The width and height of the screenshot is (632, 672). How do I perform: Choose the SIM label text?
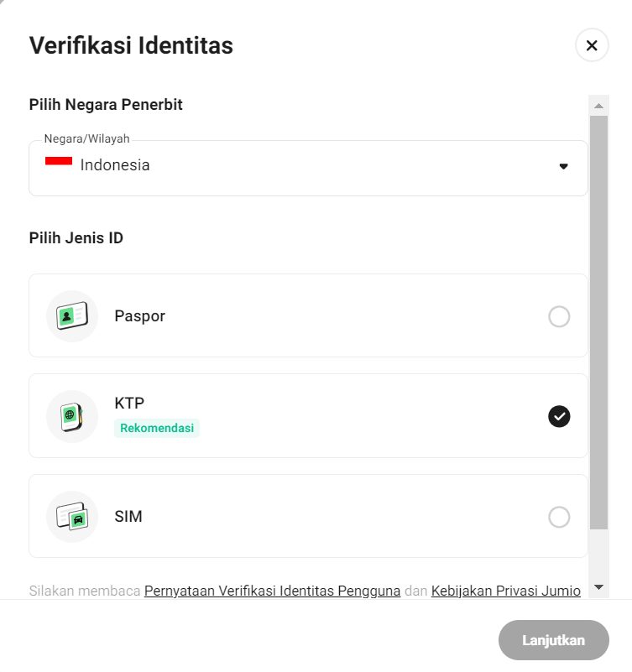pyautogui.click(x=128, y=517)
